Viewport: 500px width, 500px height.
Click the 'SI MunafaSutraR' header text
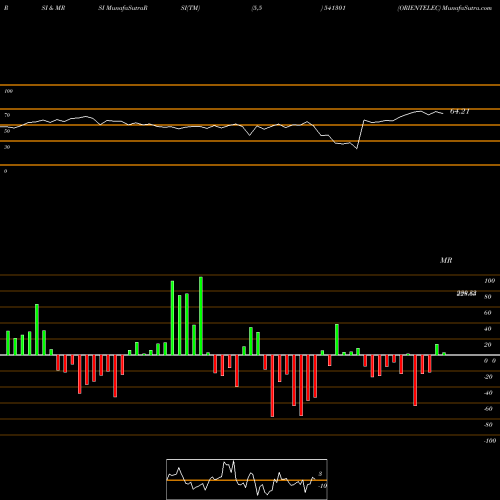pyautogui.click(x=123, y=8)
